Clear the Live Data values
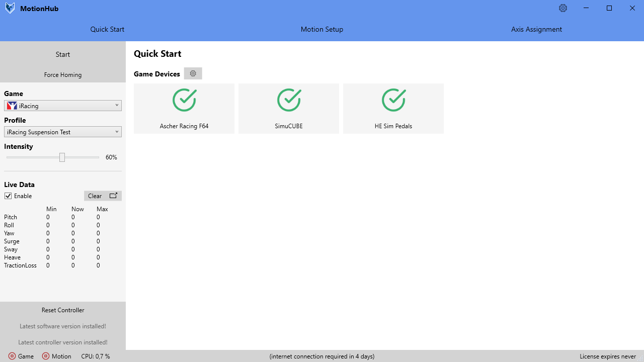The image size is (644, 362). click(95, 196)
